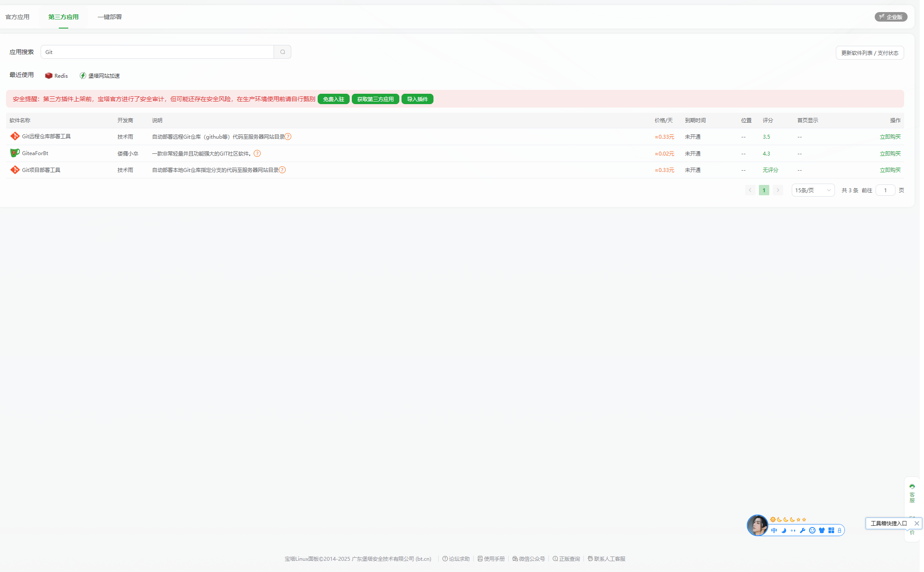Click the smiley emoji icon in IME toolbar

812,531
